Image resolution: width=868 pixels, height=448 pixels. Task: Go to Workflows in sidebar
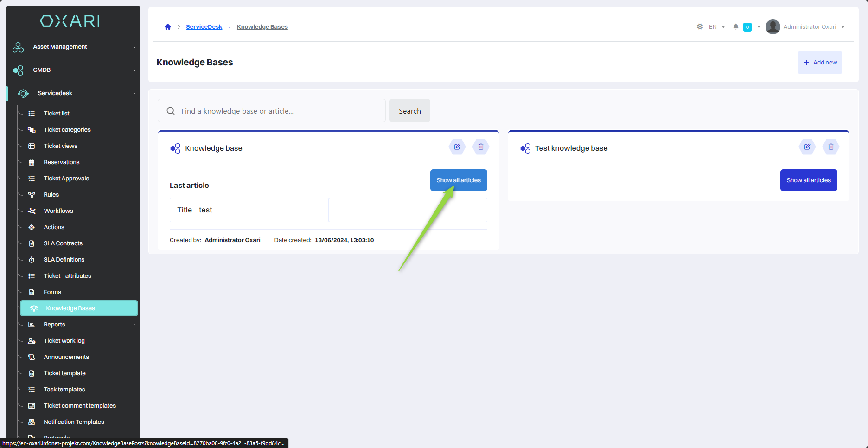(x=58, y=211)
